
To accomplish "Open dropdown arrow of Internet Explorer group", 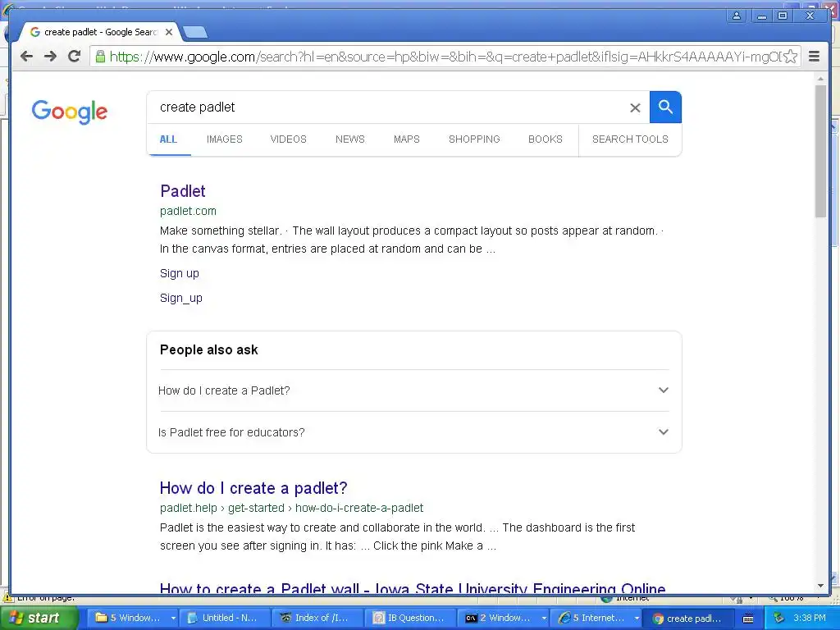I will [637, 619].
